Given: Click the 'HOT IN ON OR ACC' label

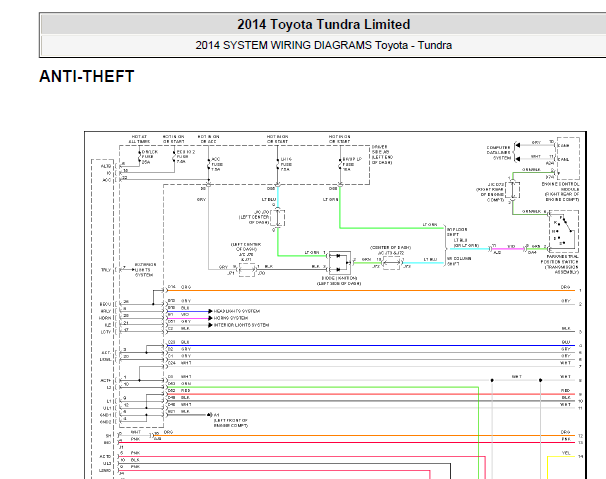Looking at the screenshot, I should point(208,139).
